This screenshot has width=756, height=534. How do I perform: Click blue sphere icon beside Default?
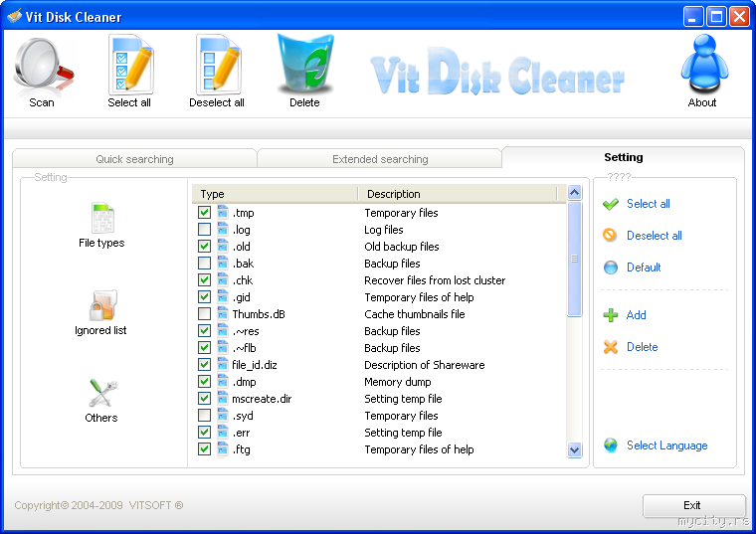coord(611,267)
